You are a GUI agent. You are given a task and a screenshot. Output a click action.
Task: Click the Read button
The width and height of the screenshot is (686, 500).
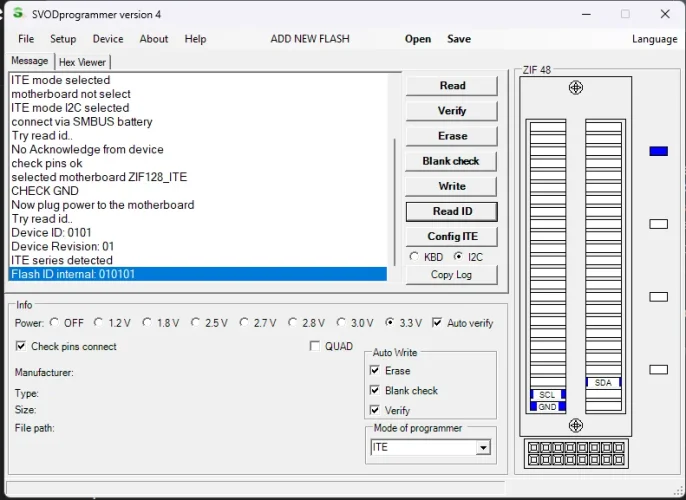pyautogui.click(x=452, y=86)
